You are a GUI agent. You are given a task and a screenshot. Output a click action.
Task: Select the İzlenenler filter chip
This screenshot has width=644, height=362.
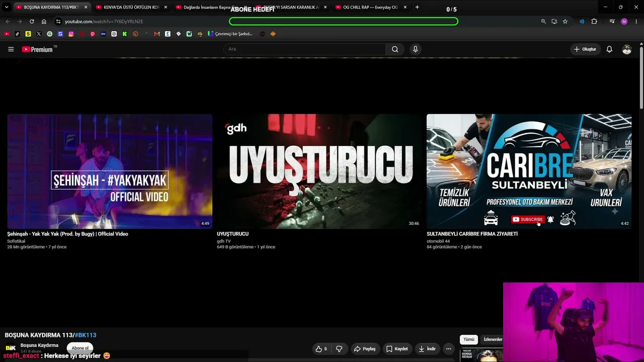pos(492,339)
